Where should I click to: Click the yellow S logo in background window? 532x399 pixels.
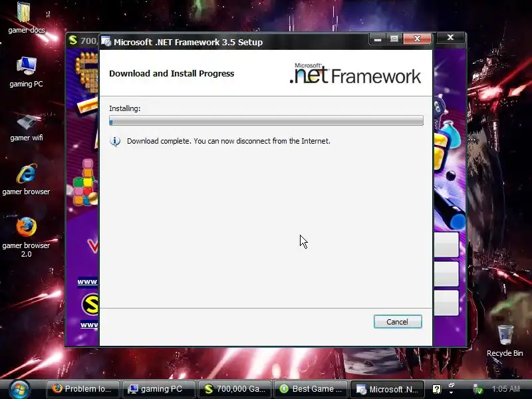tap(90, 304)
